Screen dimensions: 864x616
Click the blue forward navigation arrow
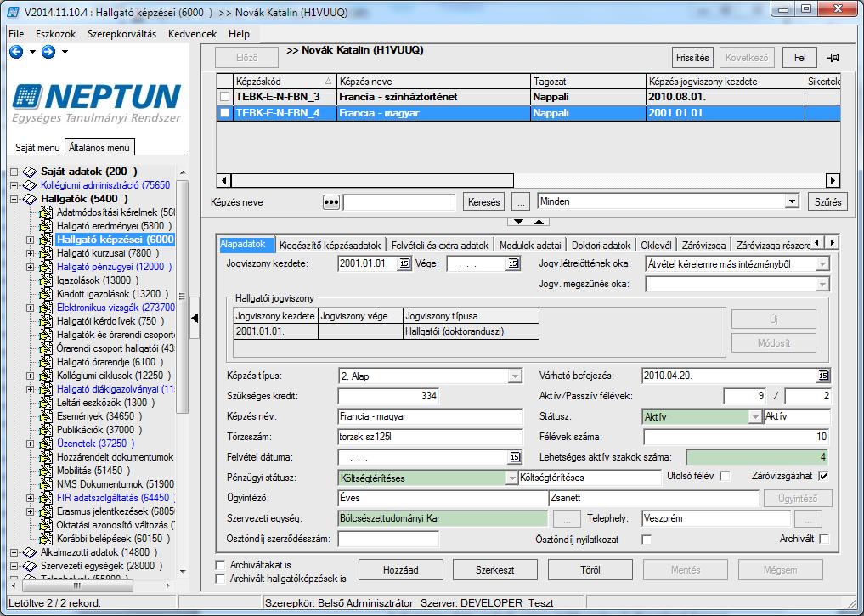point(48,52)
